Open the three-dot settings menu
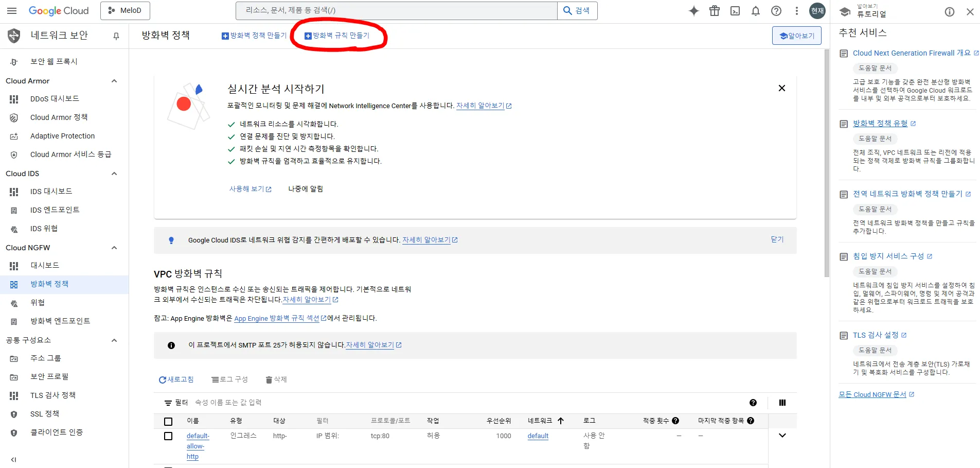Image resolution: width=980 pixels, height=468 pixels. (797, 11)
